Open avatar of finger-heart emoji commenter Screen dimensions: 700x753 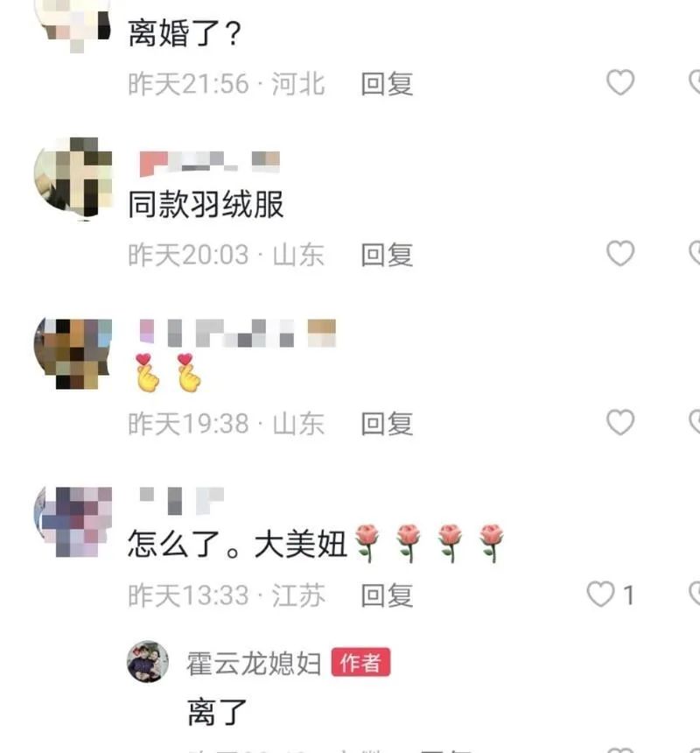pos(73,354)
